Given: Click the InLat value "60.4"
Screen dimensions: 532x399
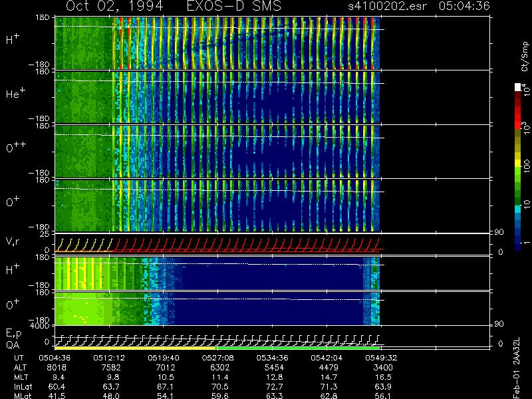Looking at the screenshot, I should [57, 386].
